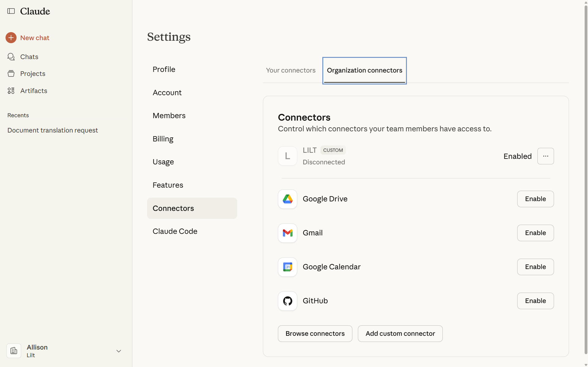Enable the Gmail connector
The image size is (588, 367).
click(x=535, y=233)
